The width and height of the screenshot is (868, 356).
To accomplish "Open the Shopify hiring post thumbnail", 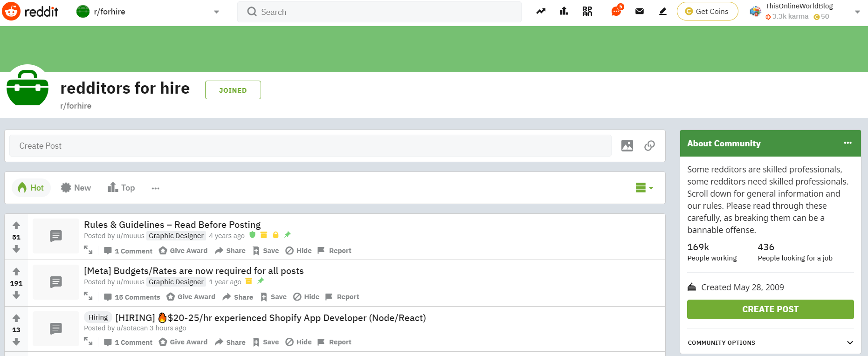I will (x=56, y=329).
